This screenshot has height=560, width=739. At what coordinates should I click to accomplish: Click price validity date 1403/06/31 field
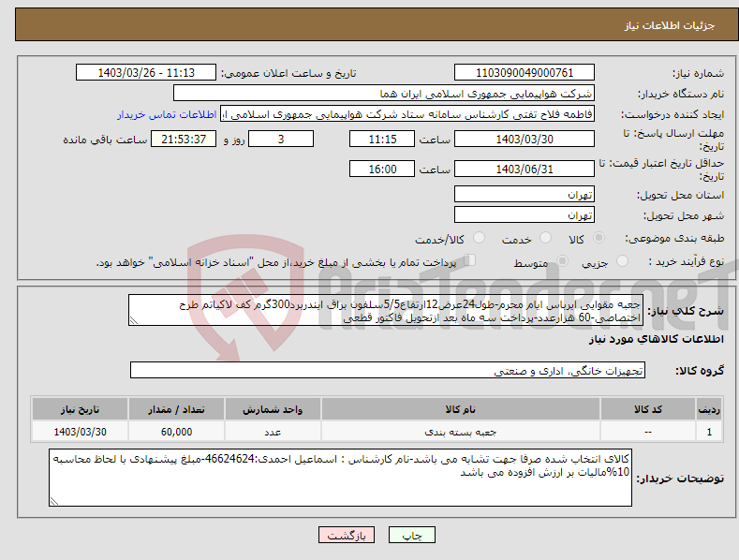pyautogui.click(x=525, y=169)
